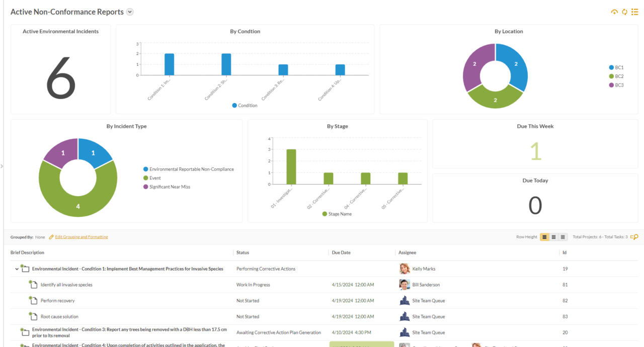Select the By Condition chart panel

pos(245,69)
